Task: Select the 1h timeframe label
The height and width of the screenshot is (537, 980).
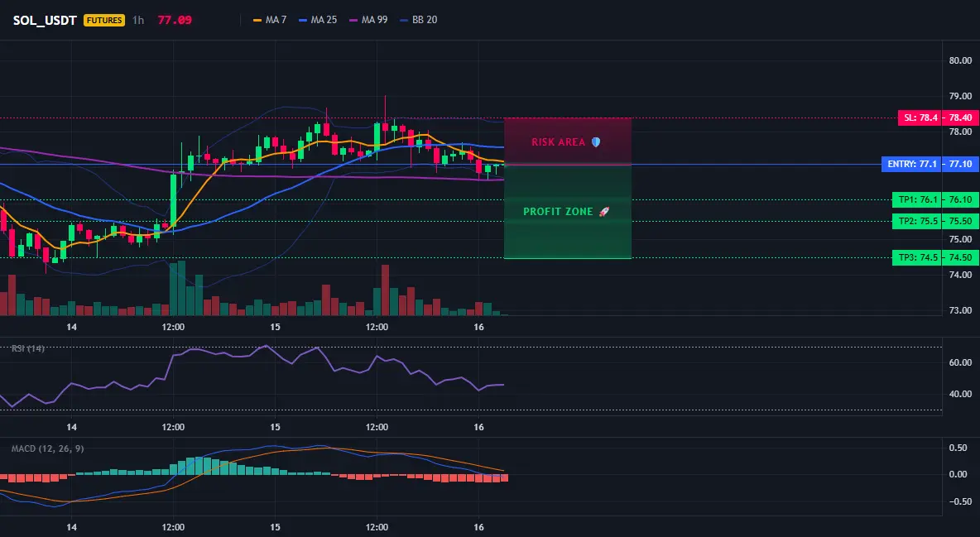Action: click(x=138, y=20)
